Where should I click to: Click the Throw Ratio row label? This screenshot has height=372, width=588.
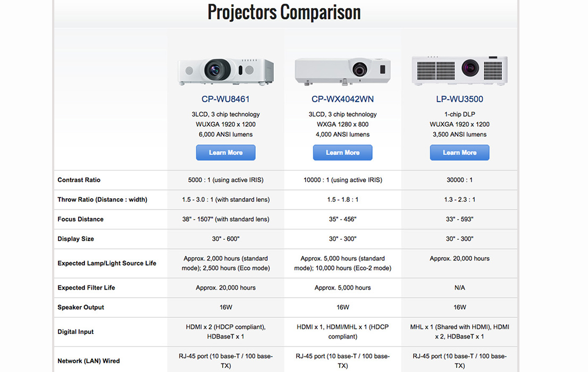point(103,199)
